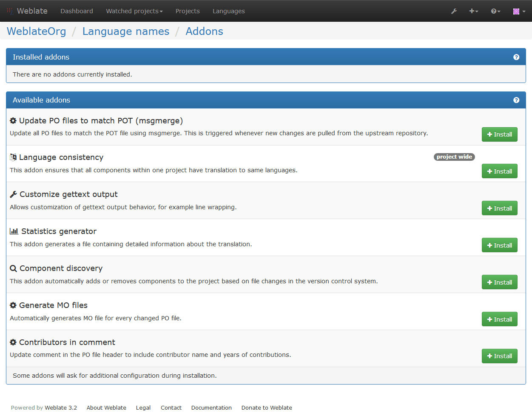
Task: Install the Generate MO files addon
Action: pyautogui.click(x=500, y=319)
